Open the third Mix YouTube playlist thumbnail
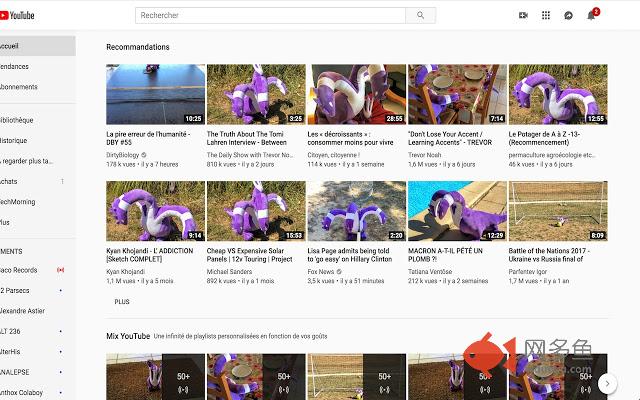 pyautogui.click(x=357, y=377)
